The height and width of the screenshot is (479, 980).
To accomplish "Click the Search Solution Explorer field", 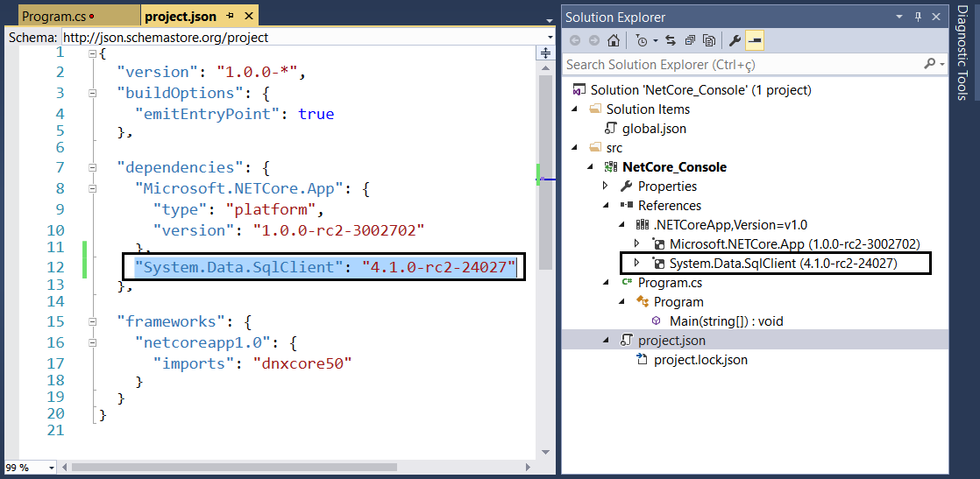I will 742,64.
